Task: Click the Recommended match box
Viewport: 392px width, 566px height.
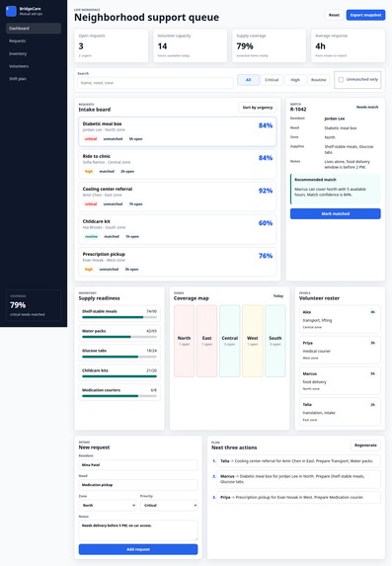Action: point(336,189)
